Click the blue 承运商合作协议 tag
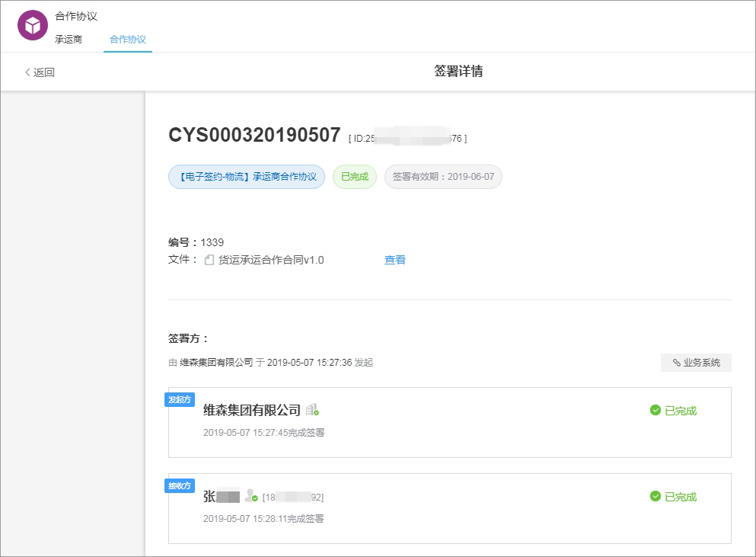This screenshot has width=756, height=557. pos(247,176)
